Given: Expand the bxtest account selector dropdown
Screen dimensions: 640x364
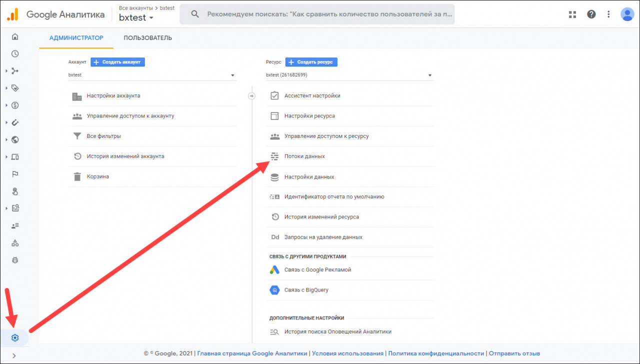Looking at the screenshot, I should (x=152, y=75).
